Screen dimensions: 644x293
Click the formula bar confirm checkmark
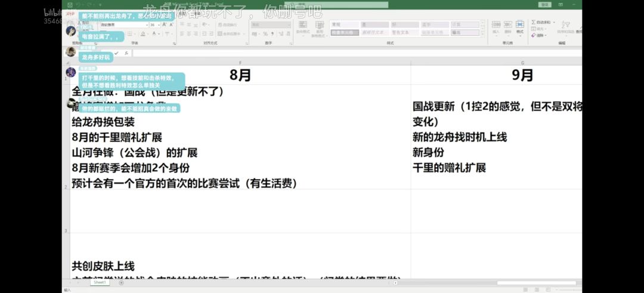117,53
